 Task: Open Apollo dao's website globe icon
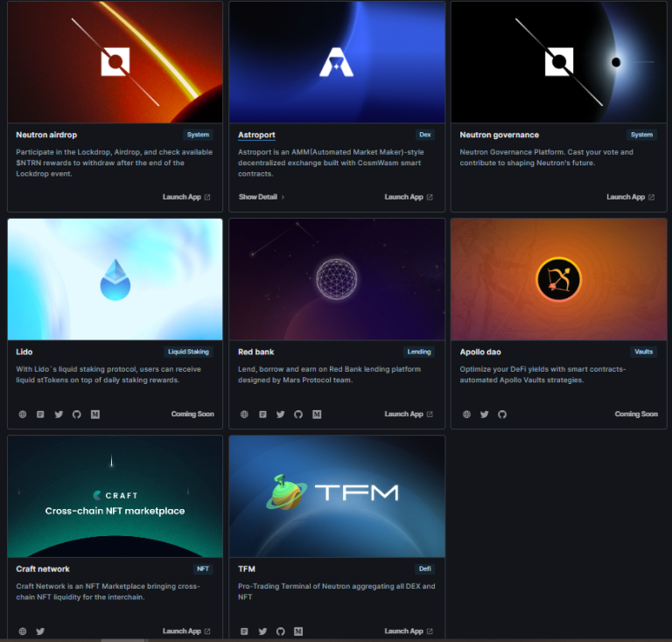click(466, 414)
